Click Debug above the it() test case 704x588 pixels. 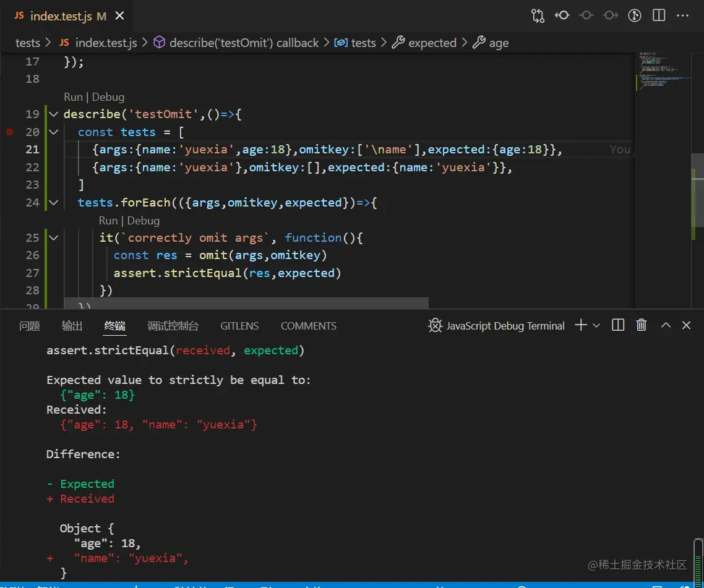(143, 221)
